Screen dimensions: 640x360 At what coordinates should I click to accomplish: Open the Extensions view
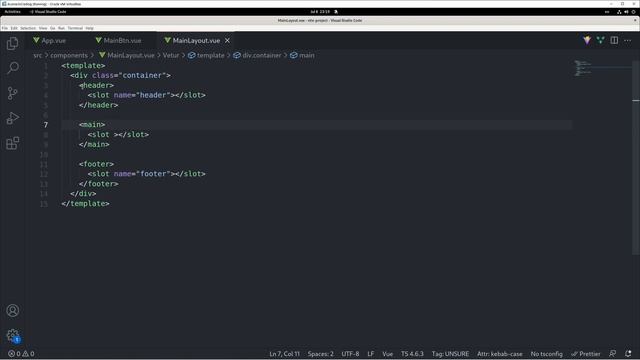[13, 143]
